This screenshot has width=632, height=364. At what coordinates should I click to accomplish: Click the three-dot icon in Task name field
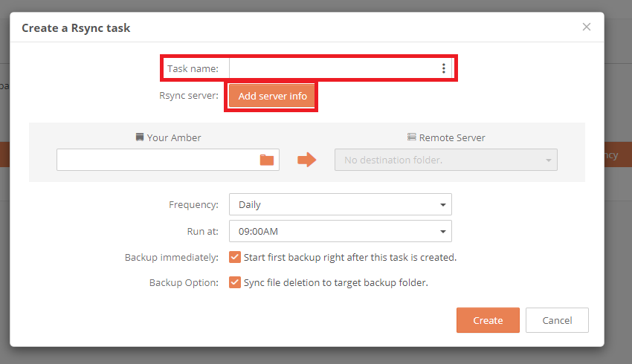443,68
